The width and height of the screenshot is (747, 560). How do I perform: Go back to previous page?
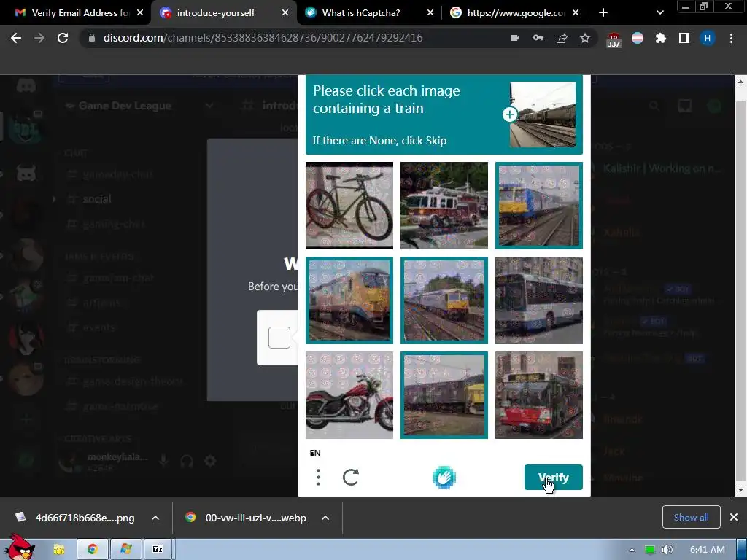pos(16,38)
